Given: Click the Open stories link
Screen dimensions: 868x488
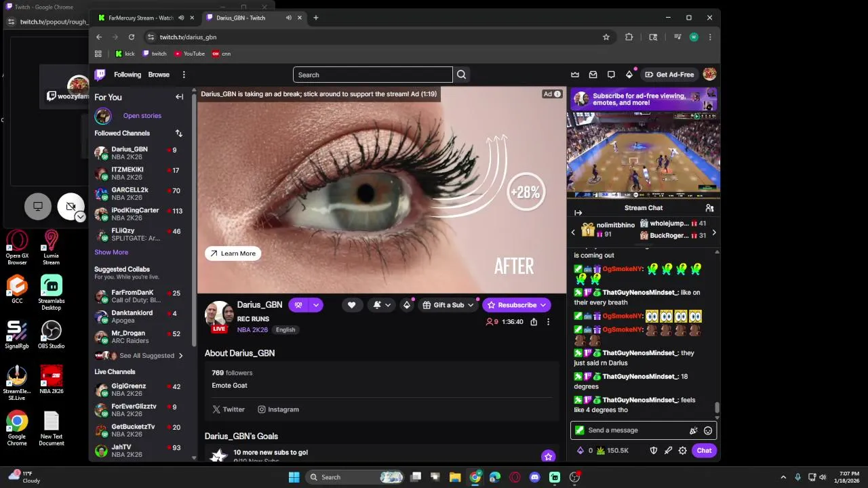Looking at the screenshot, I should [x=142, y=116].
